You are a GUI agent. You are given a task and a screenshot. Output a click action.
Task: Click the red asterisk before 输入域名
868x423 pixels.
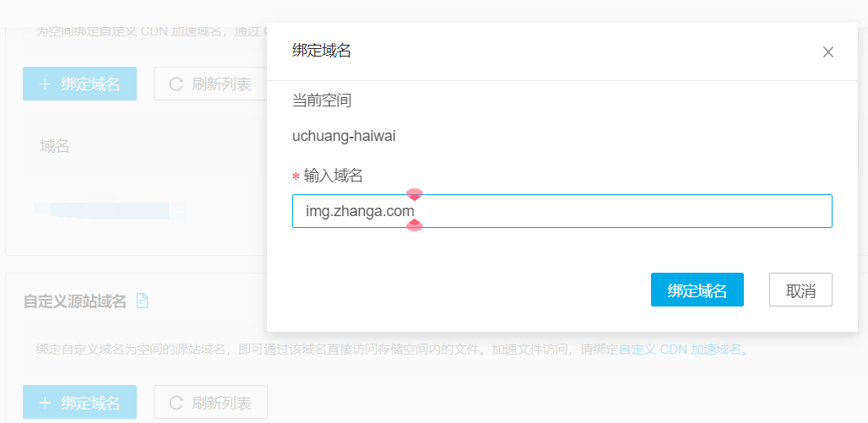click(x=296, y=177)
